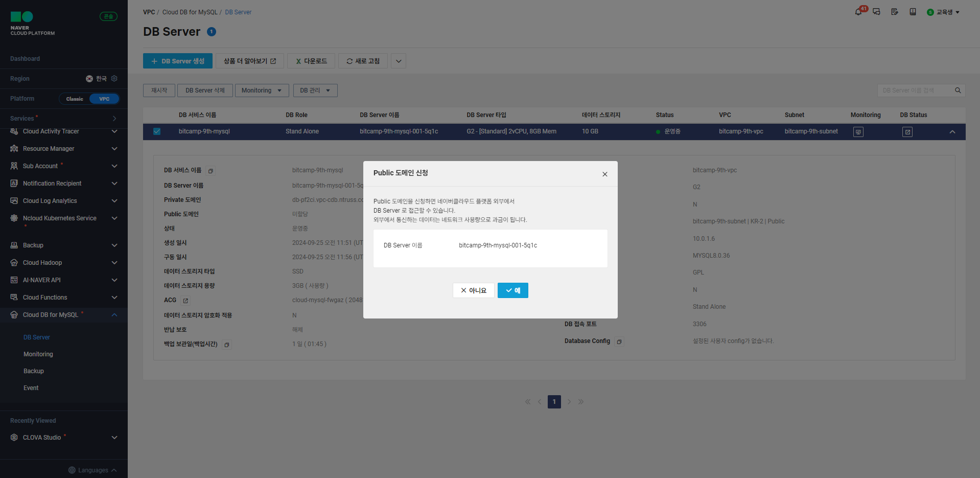Collapse the bitcamp-9th-mysql row details
The width and height of the screenshot is (980, 478).
click(952, 132)
